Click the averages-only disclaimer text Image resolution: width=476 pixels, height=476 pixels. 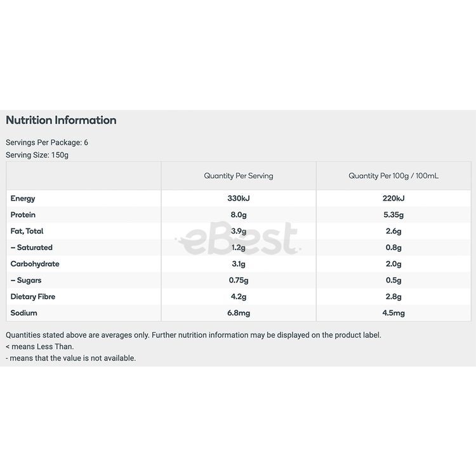[x=194, y=335]
